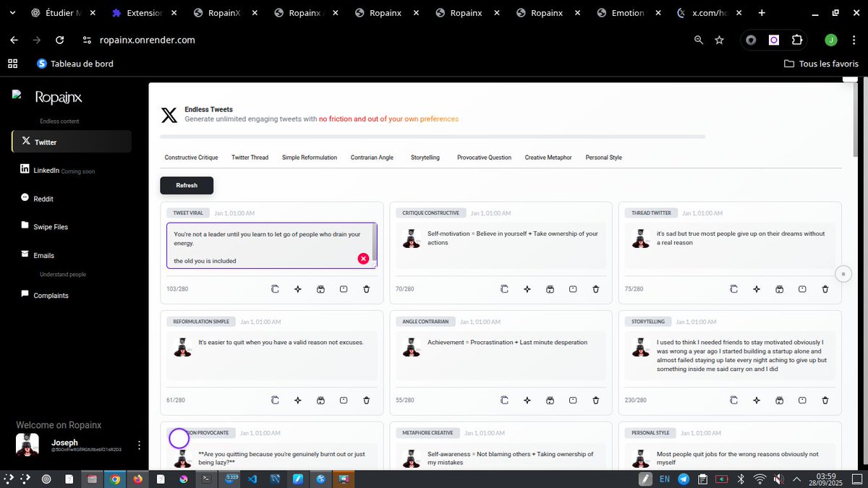868x488 pixels.
Task: Switch to the Storytelling tab
Action: pyautogui.click(x=425, y=157)
